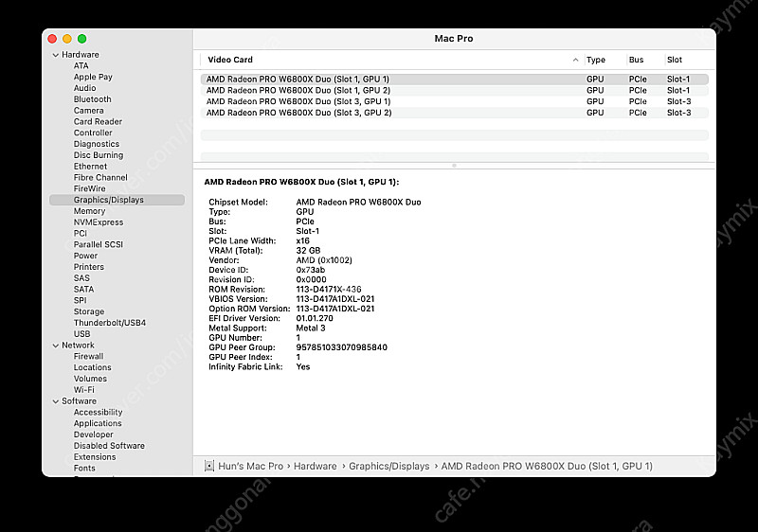Open Accessibility under Software
Viewport: 758px width, 532px height.
99,413
